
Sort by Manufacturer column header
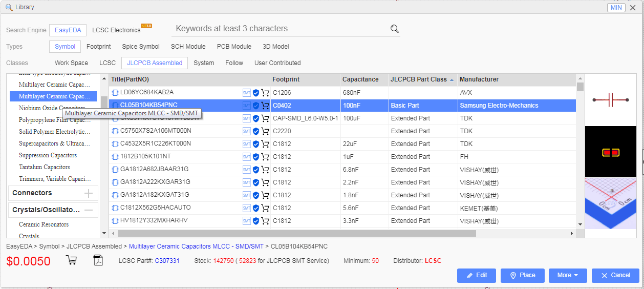point(517,79)
